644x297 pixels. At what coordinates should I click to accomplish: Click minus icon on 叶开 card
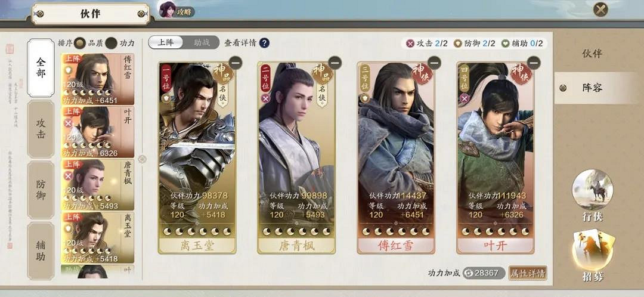pyautogui.click(x=534, y=63)
